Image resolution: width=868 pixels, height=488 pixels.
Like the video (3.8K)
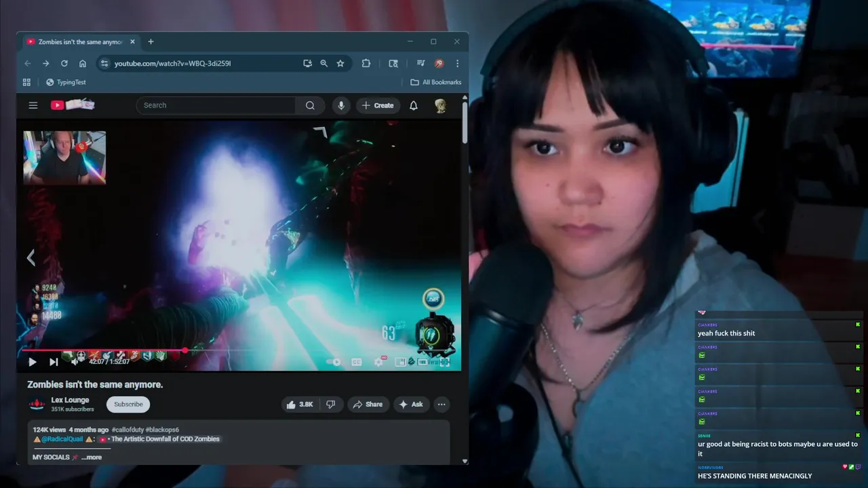pyautogui.click(x=299, y=405)
